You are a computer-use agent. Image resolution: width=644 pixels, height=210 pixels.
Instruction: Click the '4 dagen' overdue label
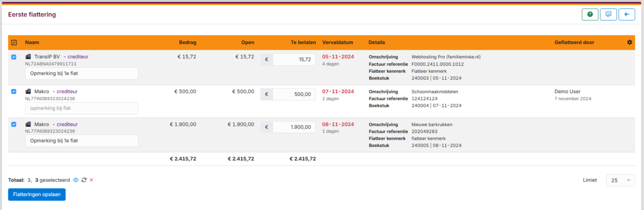331,64
